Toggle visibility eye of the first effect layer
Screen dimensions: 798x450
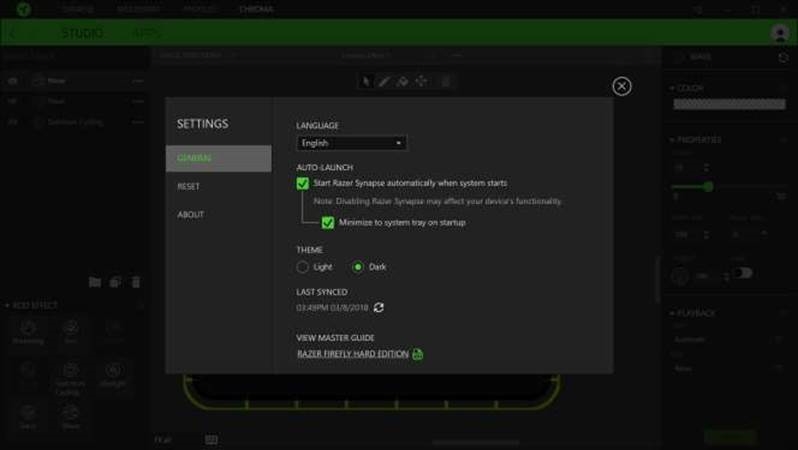[13, 81]
